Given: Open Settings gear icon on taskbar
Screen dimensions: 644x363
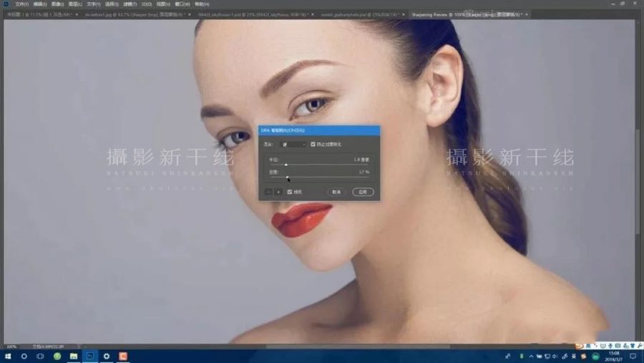Looking at the screenshot, I should 107,356.
